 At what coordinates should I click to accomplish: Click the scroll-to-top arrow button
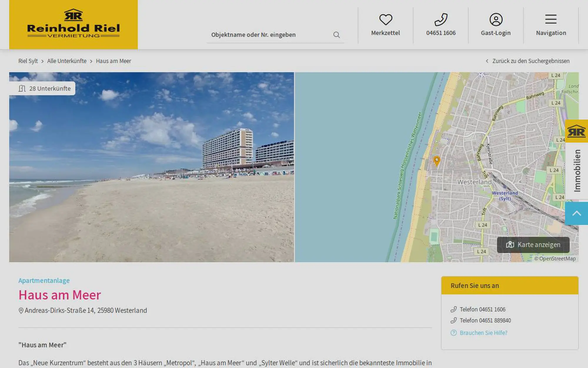pyautogui.click(x=576, y=213)
